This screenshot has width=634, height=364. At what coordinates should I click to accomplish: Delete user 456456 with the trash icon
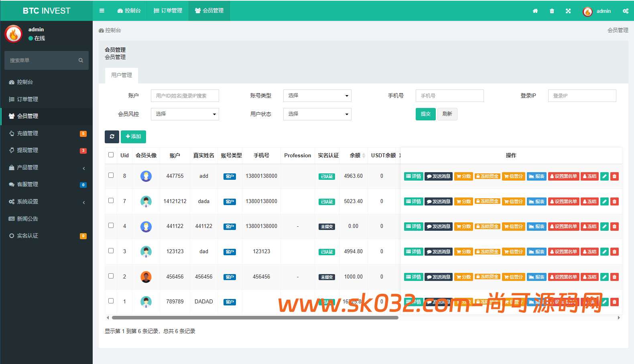(x=614, y=277)
